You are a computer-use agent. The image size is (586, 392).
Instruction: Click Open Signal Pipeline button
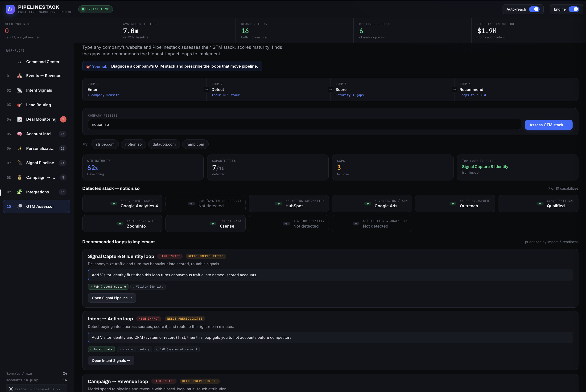tap(112, 298)
